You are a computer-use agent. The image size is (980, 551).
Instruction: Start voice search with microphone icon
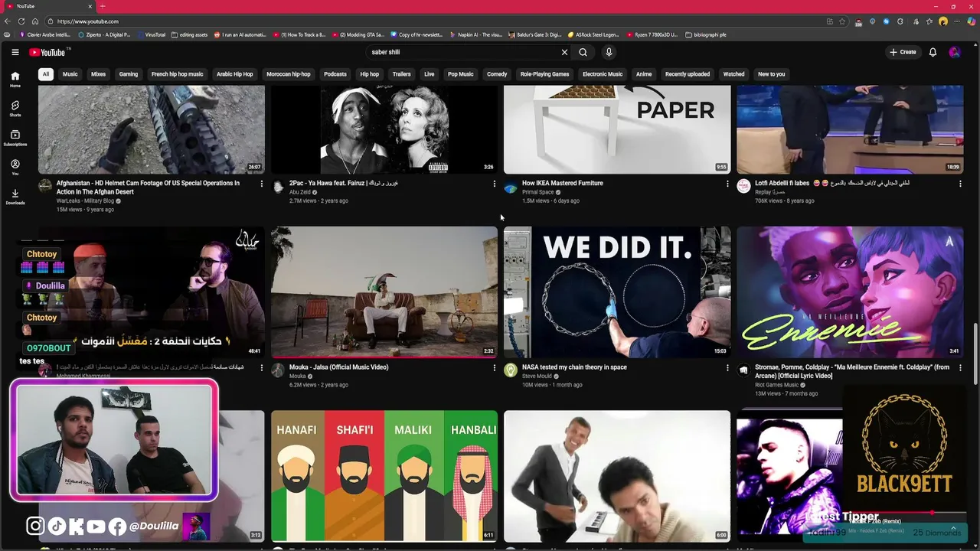click(x=609, y=52)
